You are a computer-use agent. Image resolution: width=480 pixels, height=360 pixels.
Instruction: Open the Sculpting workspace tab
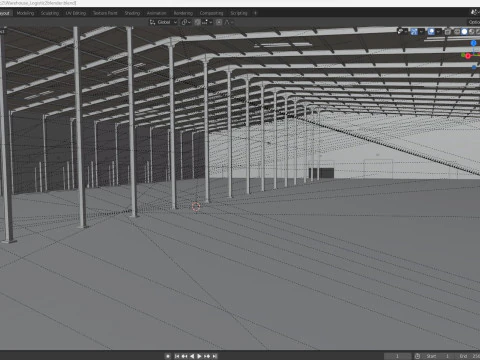[50, 13]
